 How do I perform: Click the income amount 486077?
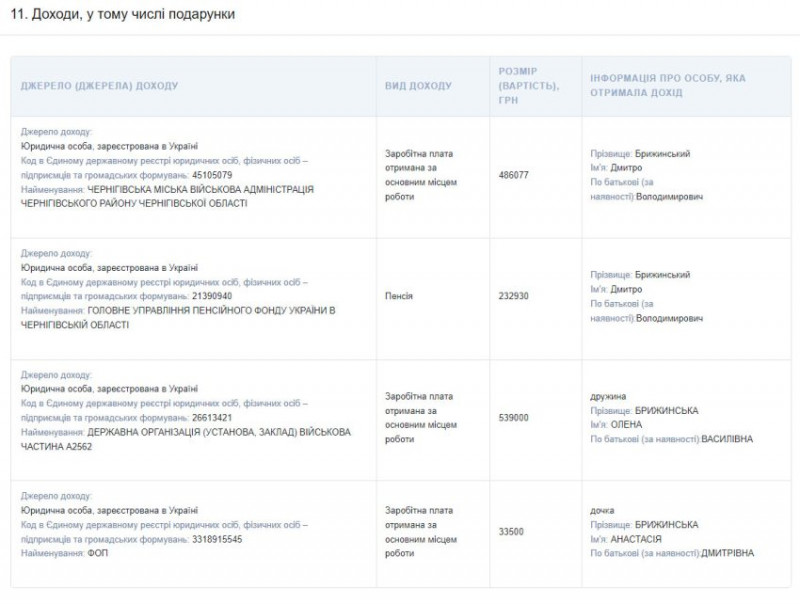(x=513, y=175)
